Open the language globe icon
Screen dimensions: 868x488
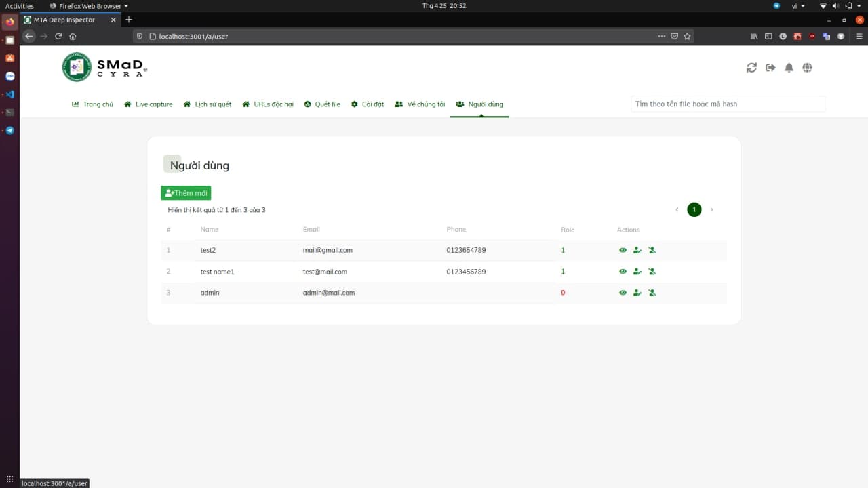807,68
